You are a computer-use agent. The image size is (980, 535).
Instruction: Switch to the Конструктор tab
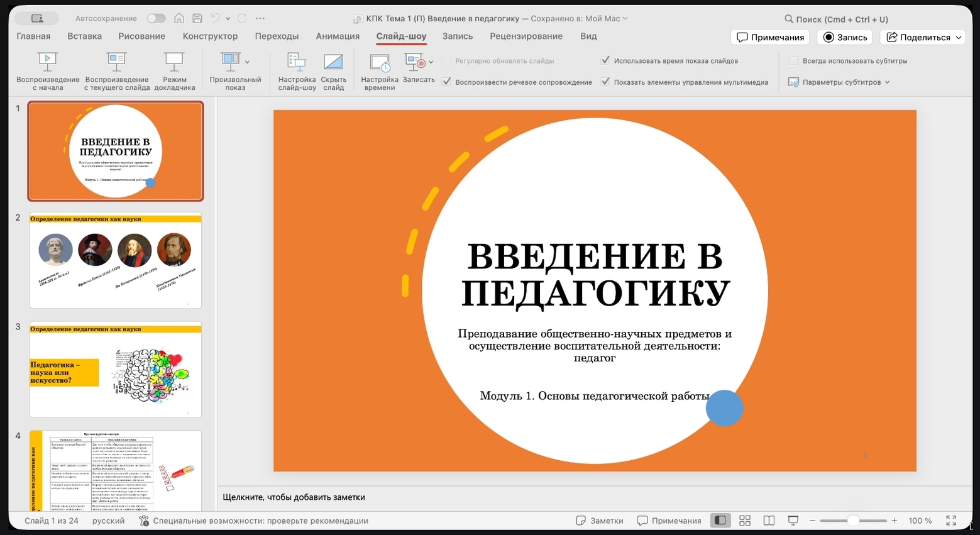tap(210, 36)
